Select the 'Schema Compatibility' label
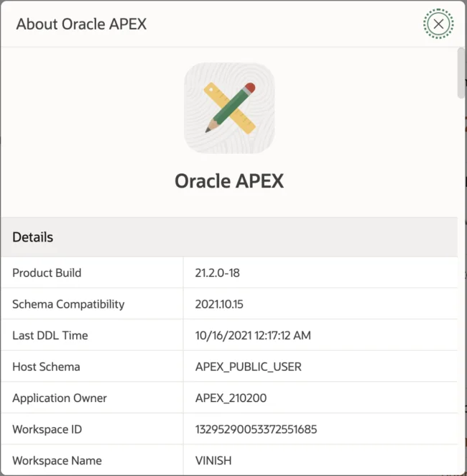This screenshot has width=467, height=476. (x=68, y=304)
